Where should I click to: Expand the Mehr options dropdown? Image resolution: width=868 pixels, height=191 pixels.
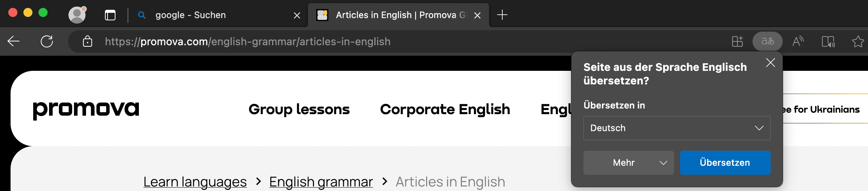point(628,163)
